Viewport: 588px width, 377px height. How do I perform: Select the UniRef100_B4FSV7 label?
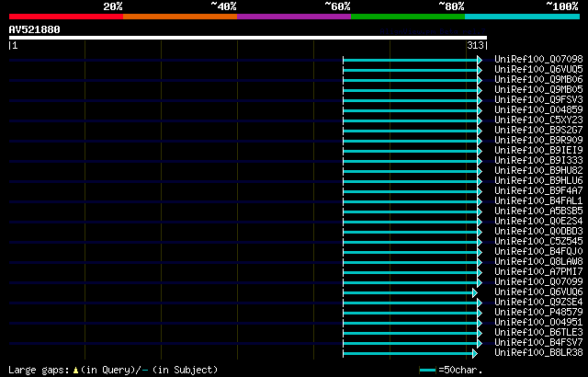coord(538,343)
